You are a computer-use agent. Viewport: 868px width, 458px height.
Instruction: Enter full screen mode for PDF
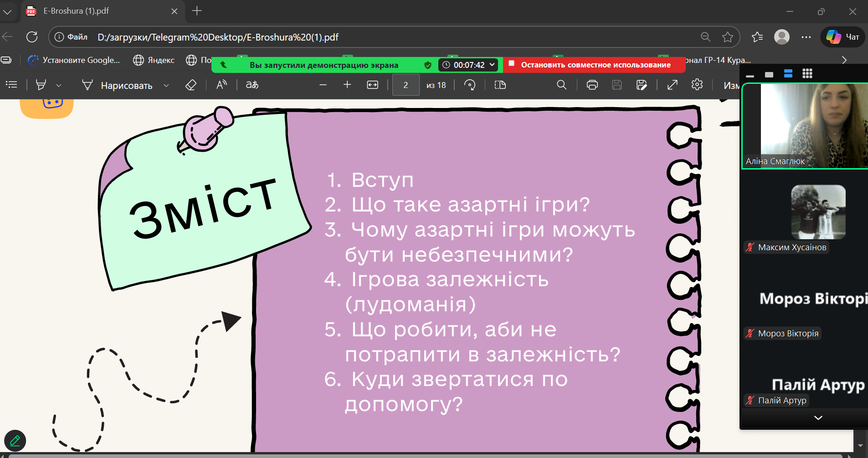673,85
